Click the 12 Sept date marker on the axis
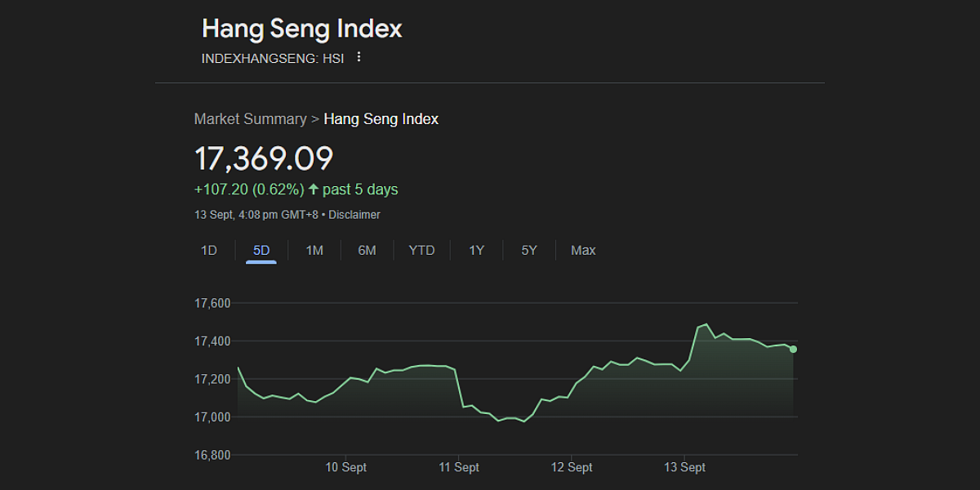This screenshot has width=980, height=490. click(x=572, y=467)
